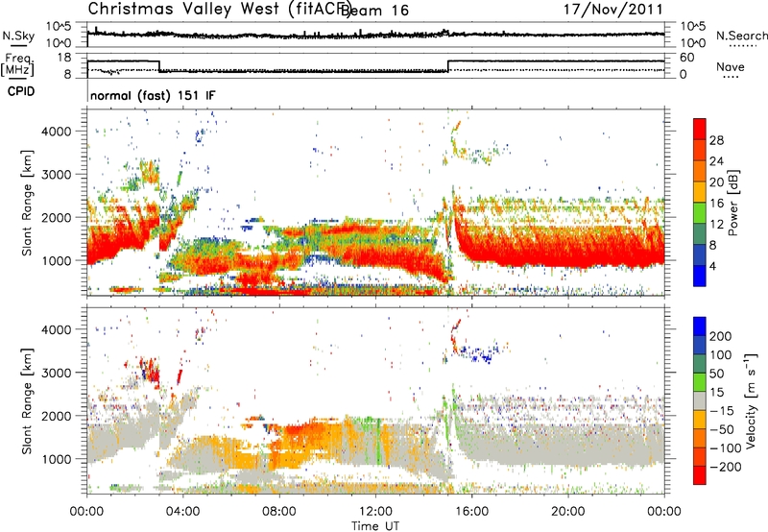
Task: Click the 'Christmas Valley West (fitACF)' title
Action: [x=219, y=9]
